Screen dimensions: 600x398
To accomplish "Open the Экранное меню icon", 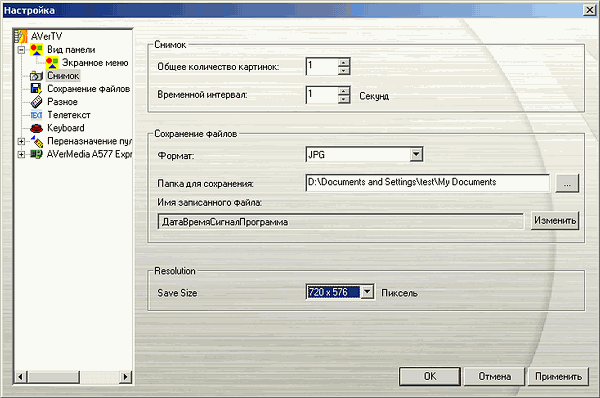I will [x=52, y=62].
